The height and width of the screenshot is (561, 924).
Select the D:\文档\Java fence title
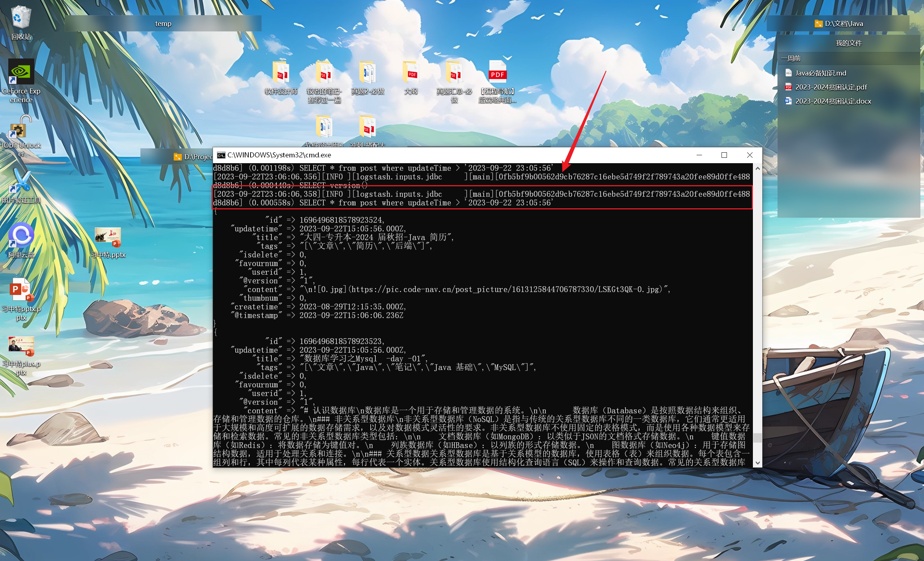click(x=844, y=23)
